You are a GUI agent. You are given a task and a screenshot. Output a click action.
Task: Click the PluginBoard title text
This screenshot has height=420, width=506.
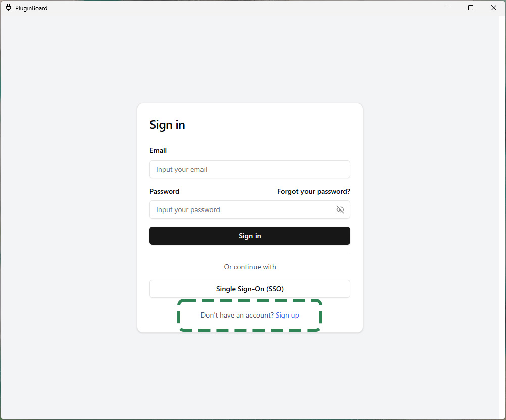(x=31, y=8)
